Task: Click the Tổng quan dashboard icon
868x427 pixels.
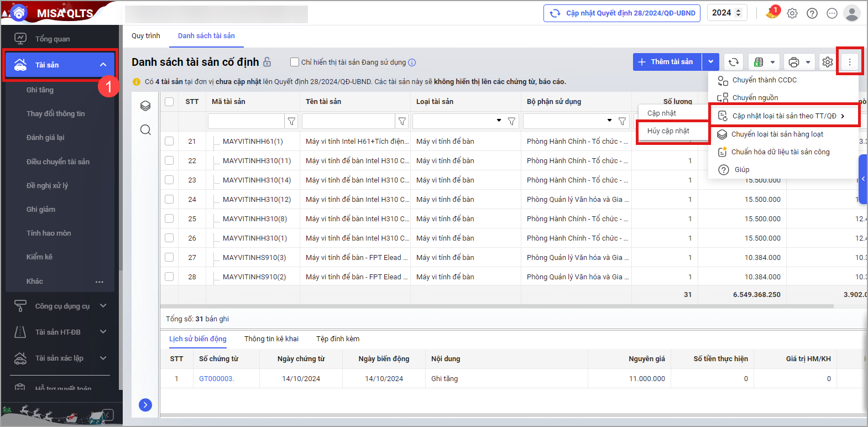Action: [x=20, y=39]
